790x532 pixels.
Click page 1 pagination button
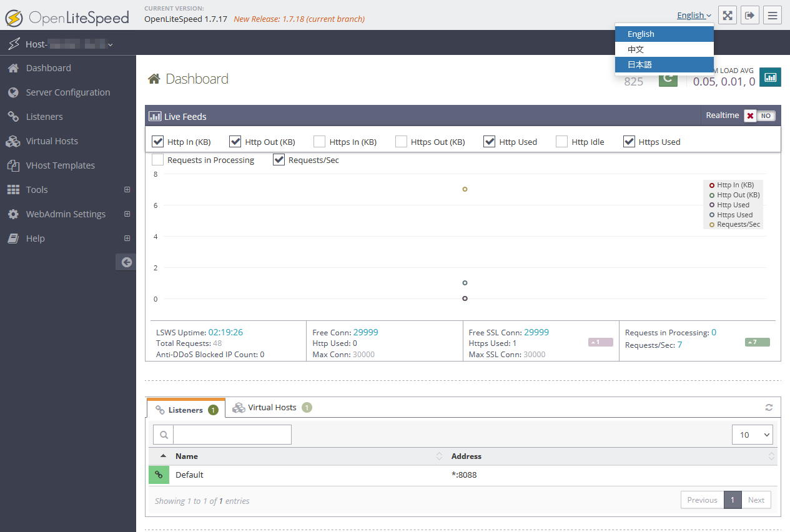[733, 500]
